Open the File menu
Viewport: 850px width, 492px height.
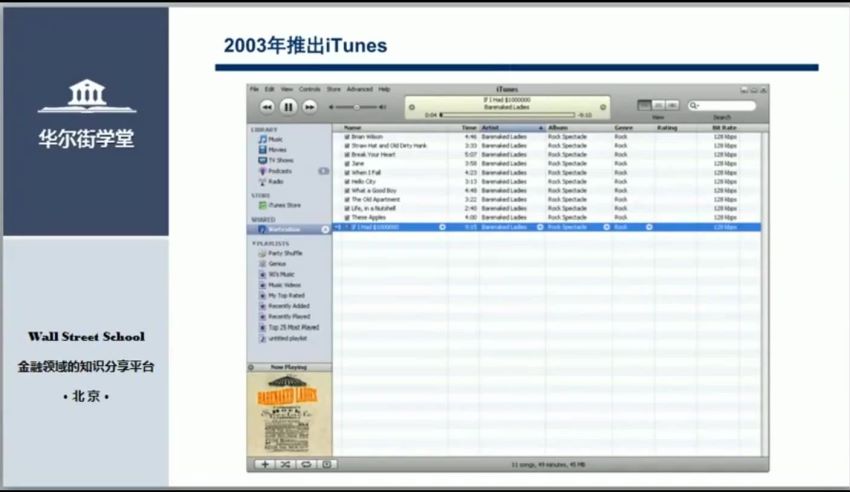click(254, 89)
